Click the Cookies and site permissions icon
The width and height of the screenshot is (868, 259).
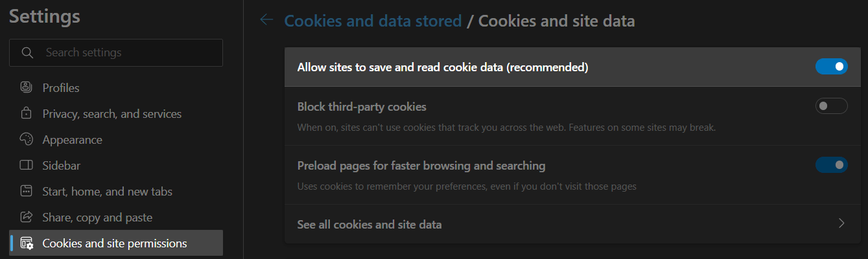[27, 243]
